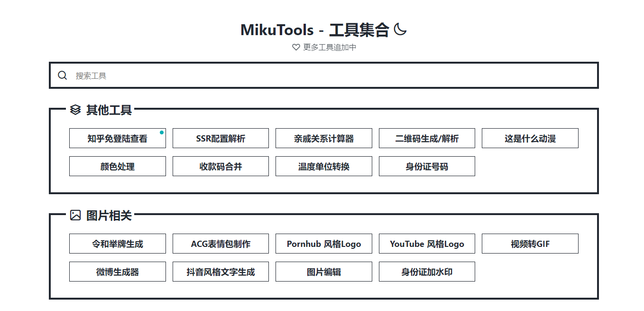Open 二维码生成/解析 tool

coord(427,139)
